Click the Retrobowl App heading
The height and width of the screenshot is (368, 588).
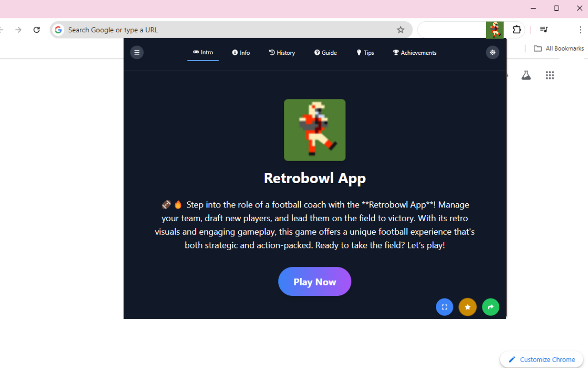(315, 178)
